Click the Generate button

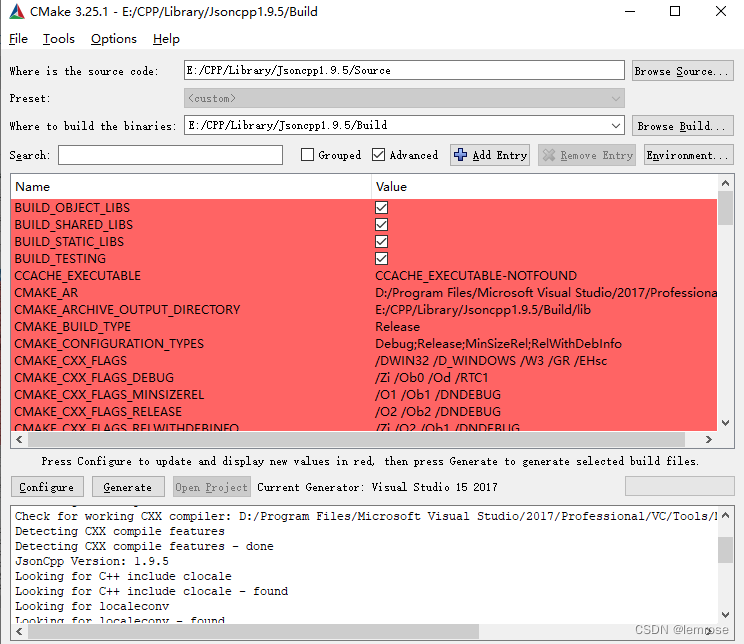coord(128,487)
